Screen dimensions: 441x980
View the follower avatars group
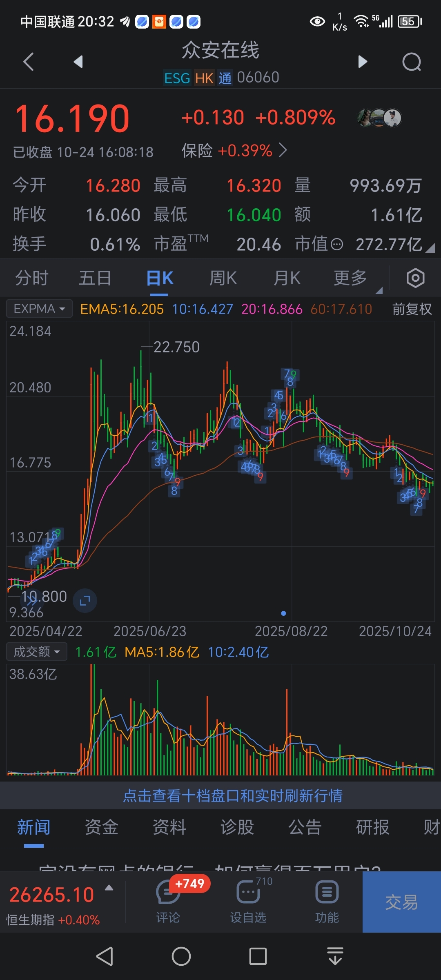(380, 118)
